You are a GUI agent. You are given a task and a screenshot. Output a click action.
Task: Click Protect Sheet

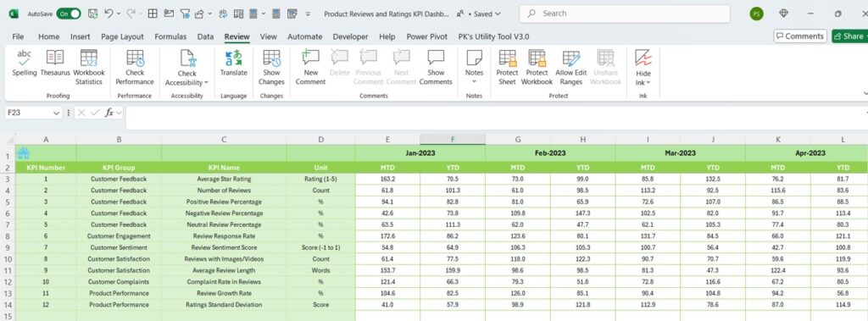(507, 67)
